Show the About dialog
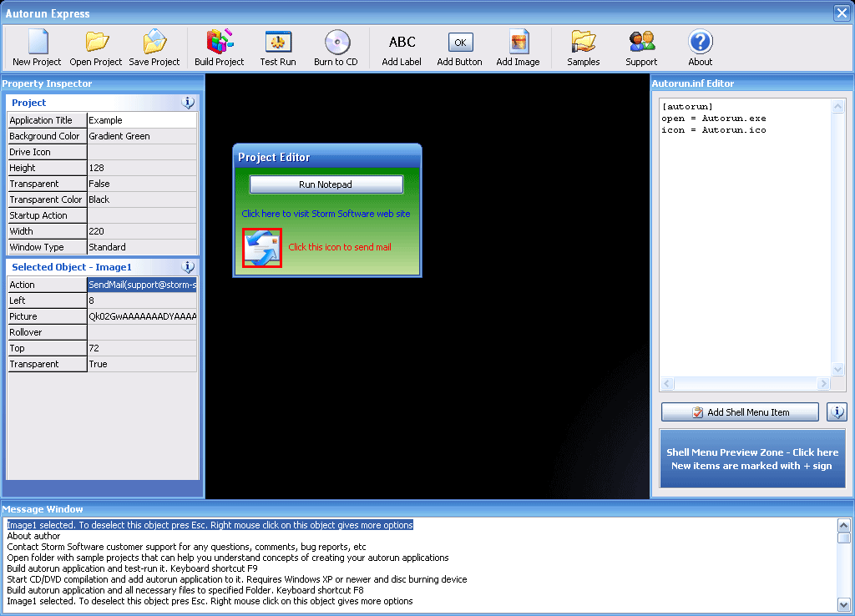 click(x=700, y=43)
